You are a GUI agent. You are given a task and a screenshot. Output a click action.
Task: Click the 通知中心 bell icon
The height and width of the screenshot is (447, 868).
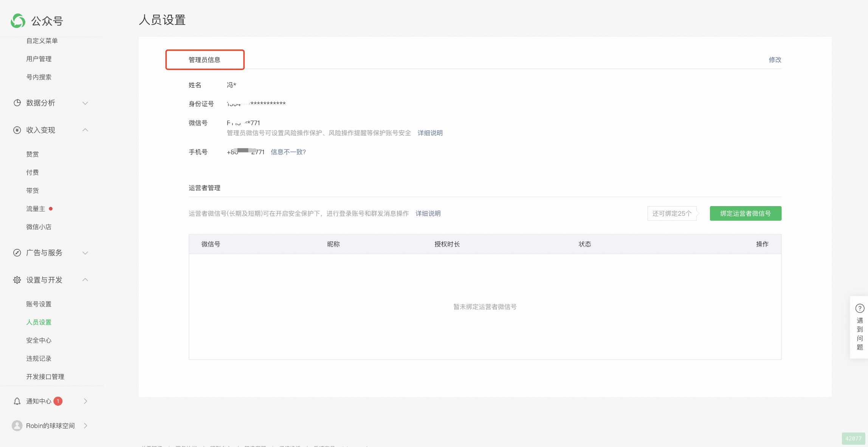tap(17, 401)
